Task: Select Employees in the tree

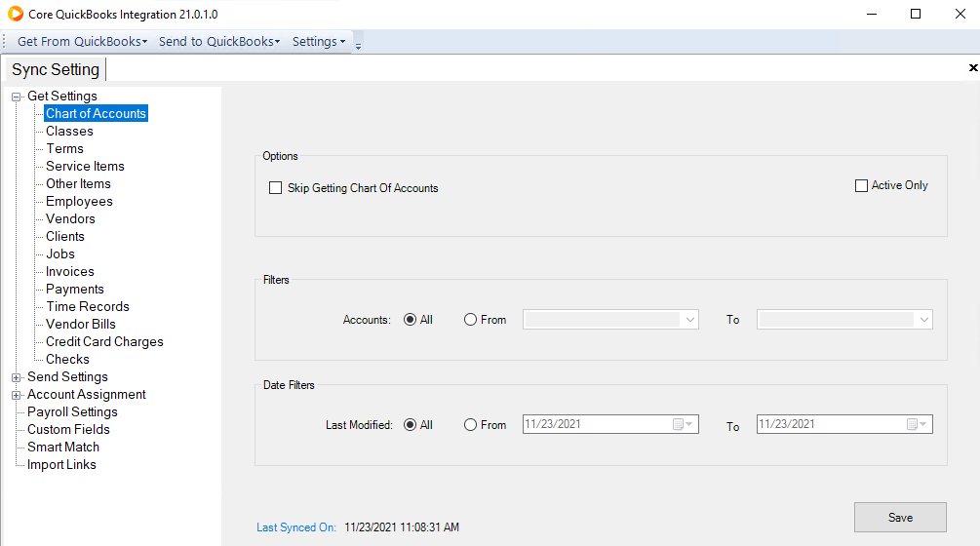Action: point(79,201)
